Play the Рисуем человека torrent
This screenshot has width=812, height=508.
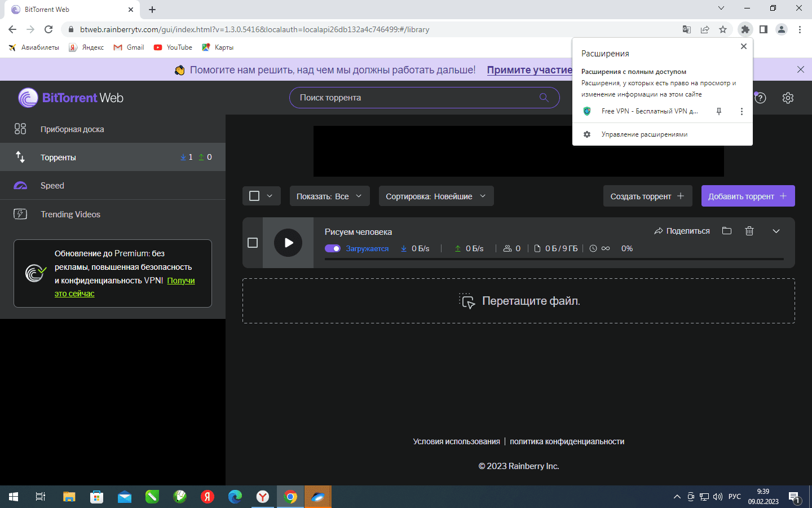coord(288,243)
